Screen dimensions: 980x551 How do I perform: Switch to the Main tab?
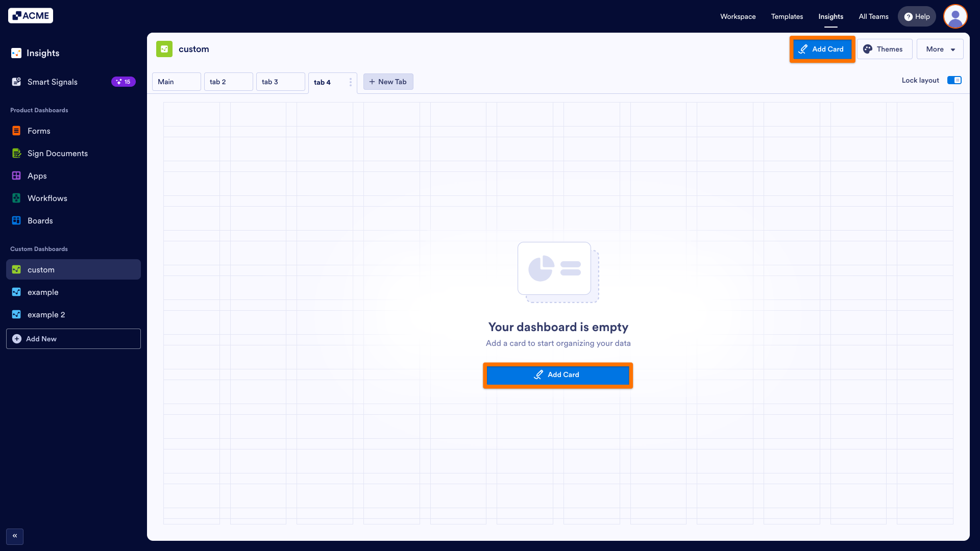point(177,82)
